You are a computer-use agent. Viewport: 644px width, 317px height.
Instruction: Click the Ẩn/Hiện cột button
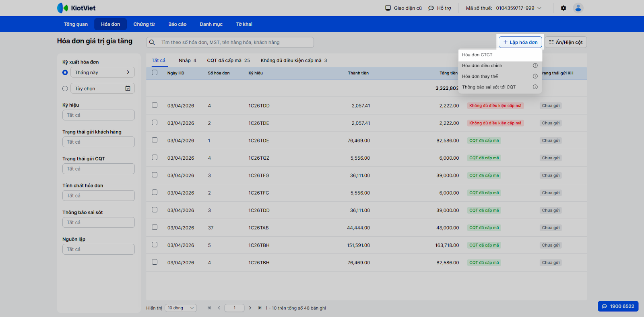566,42
